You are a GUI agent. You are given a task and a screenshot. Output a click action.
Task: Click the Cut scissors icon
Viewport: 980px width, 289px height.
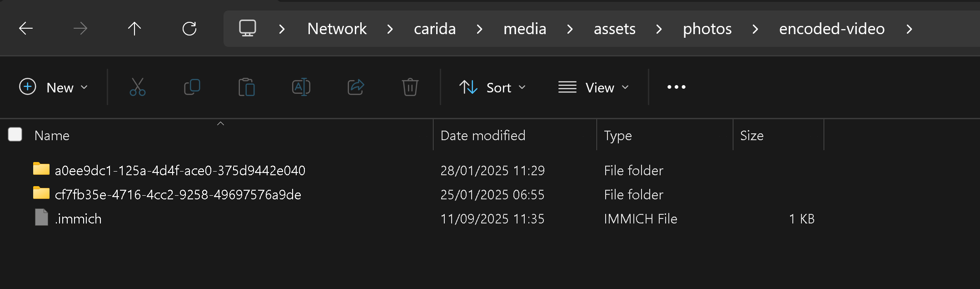pos(137,87)
